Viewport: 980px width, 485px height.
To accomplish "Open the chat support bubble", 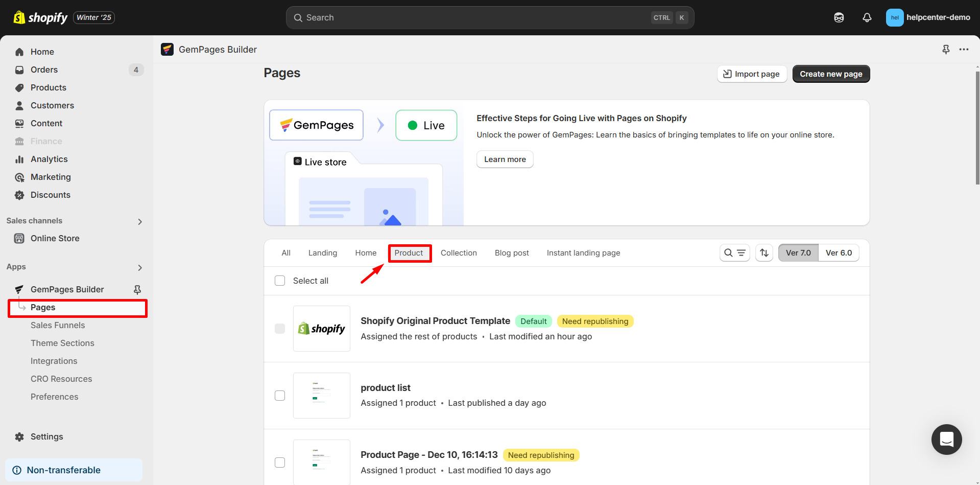I will [x=946, y=439].
